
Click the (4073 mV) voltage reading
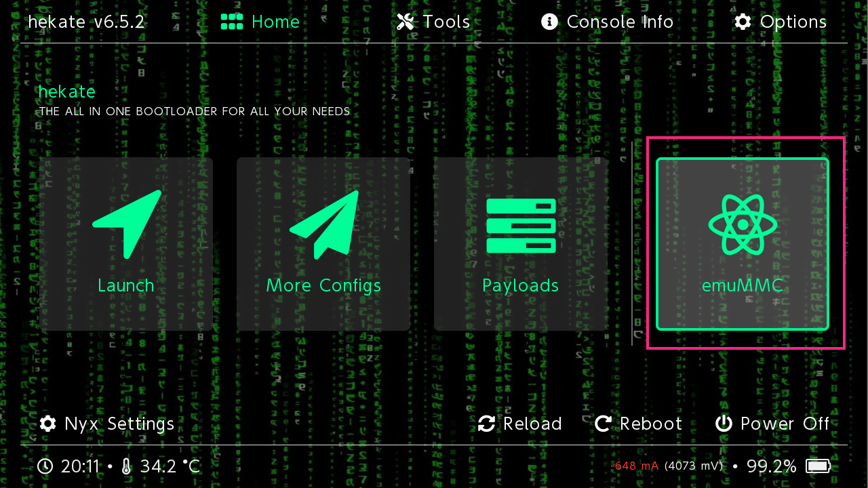point(694,466)
